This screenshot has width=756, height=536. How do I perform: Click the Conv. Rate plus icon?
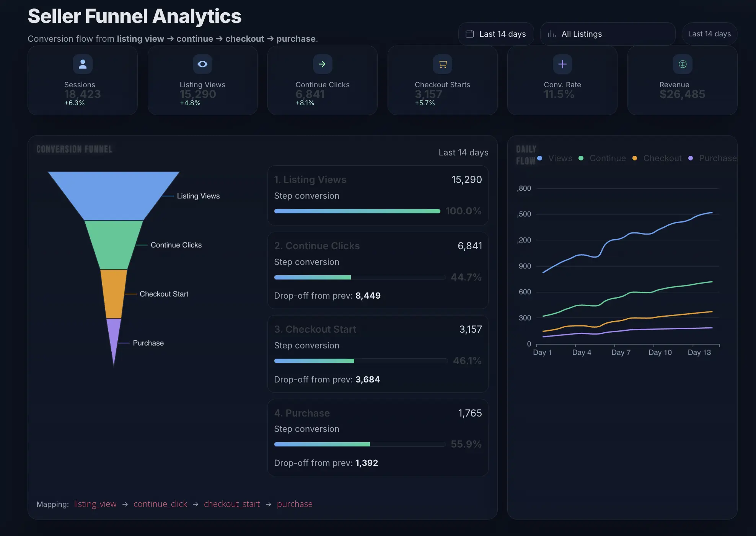pos(562,64)
